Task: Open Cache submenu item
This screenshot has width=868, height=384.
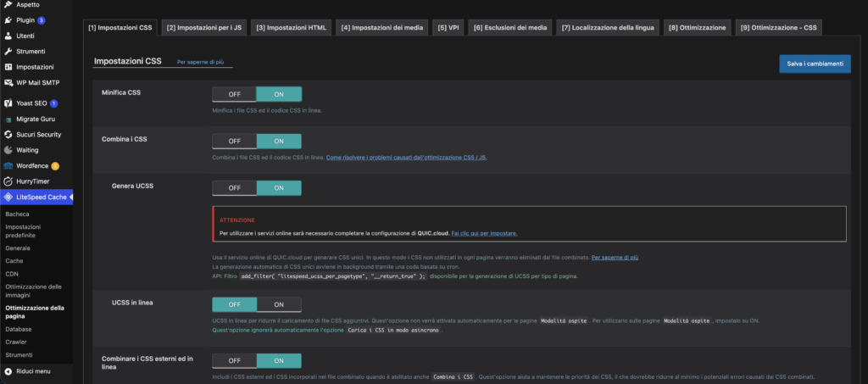Action: (x=14, y=260)
